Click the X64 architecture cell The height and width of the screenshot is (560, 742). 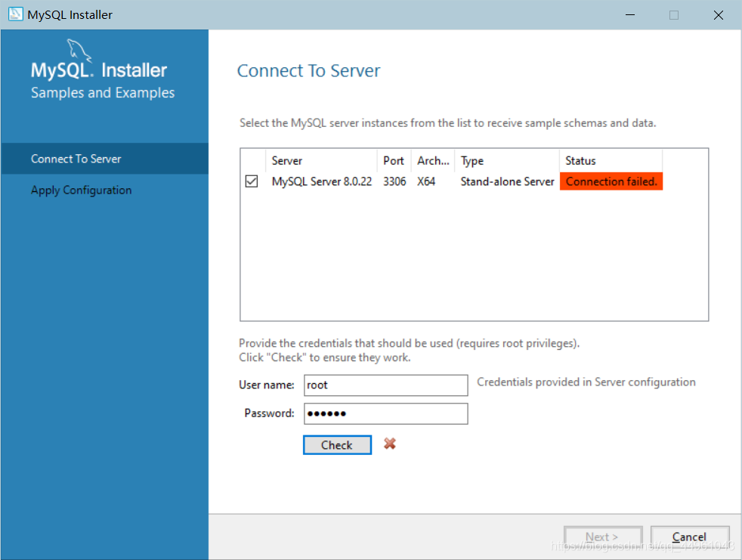coord(426,181)
